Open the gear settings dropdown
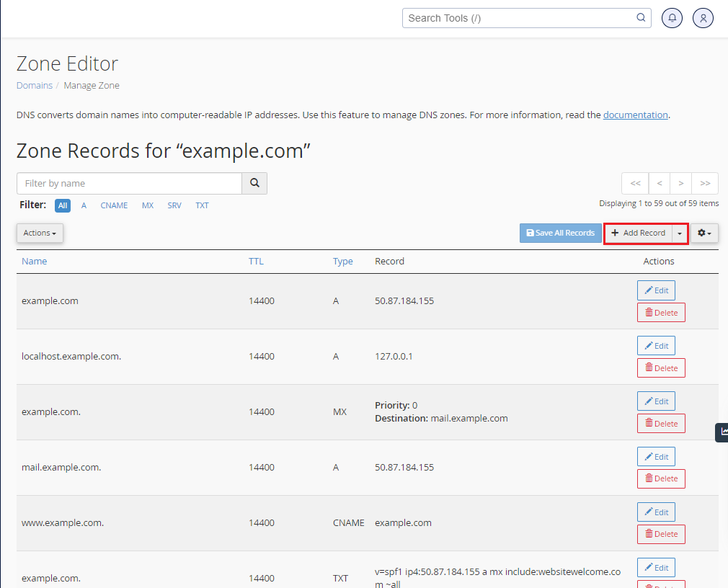This screenshot has height=588, width=728. pyautogui.click(x=704, y=233)
